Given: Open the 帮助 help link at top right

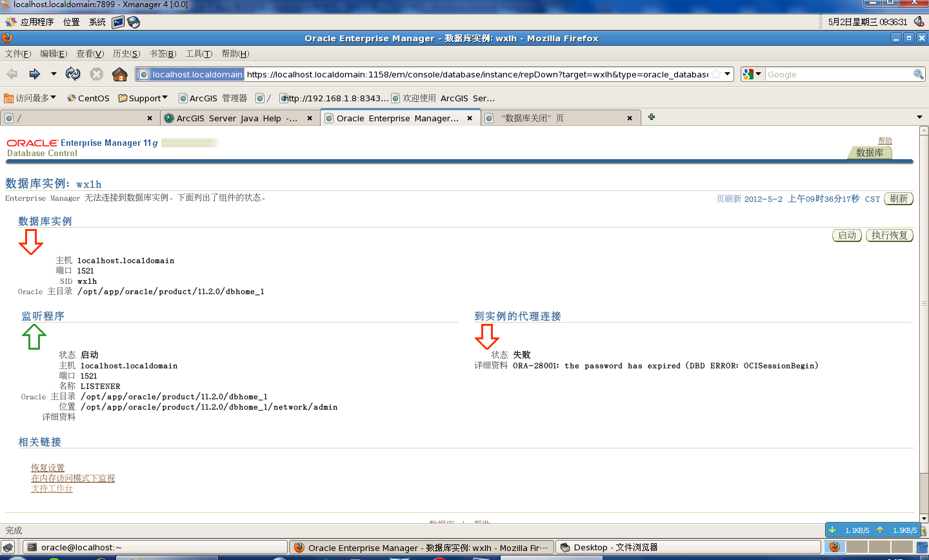Looking at the screenshot, I should point(885,140).
